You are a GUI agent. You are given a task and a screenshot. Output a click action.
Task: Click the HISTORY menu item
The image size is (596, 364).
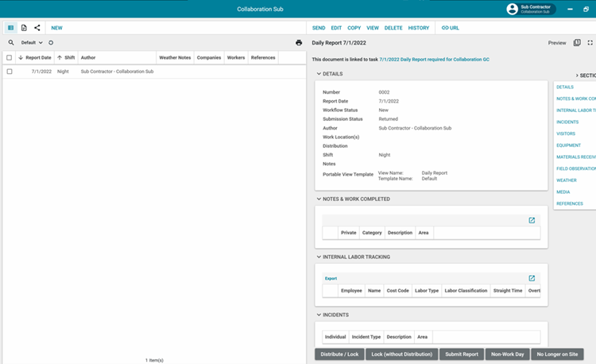coord(418,28)
